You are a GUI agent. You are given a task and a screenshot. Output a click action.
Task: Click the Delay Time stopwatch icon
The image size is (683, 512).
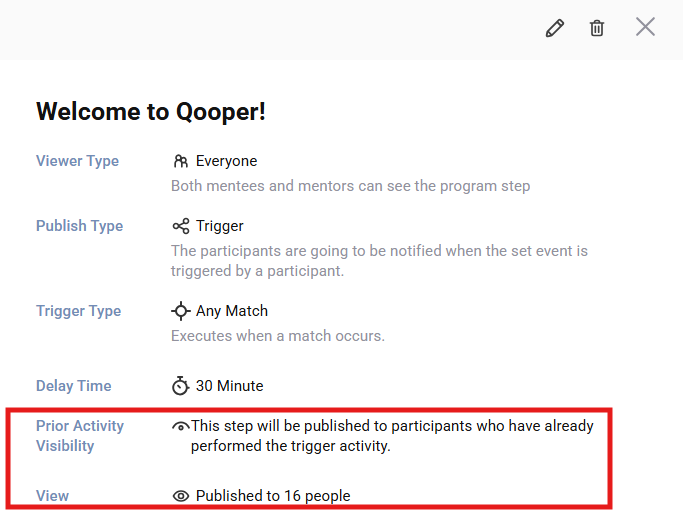181,386
